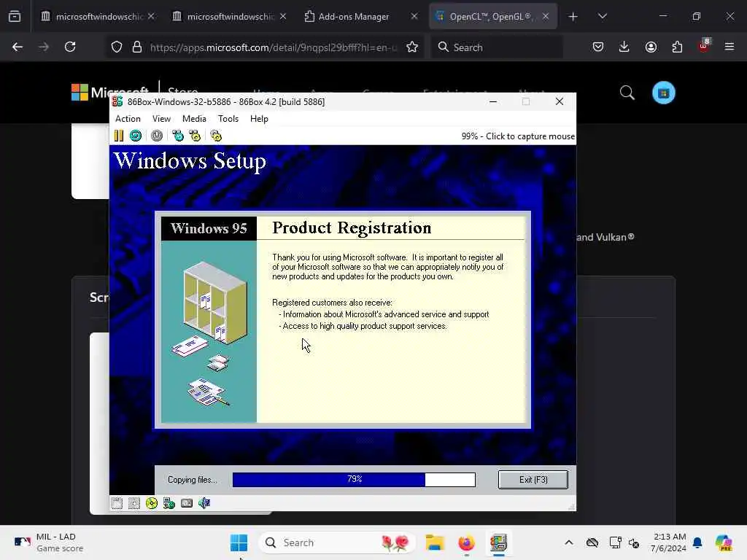Click the Windows taskbar Search box
This screenshot has height=560, width=747.
tap(337, 542)
